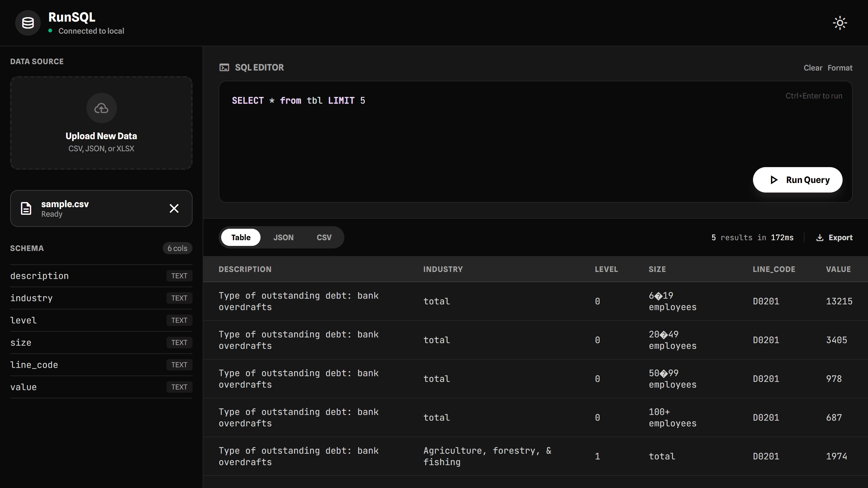The height and width of the screenshot is (488, 868).
Task: Click the DESCRIPTION column header
Action: tap(245, 269)
